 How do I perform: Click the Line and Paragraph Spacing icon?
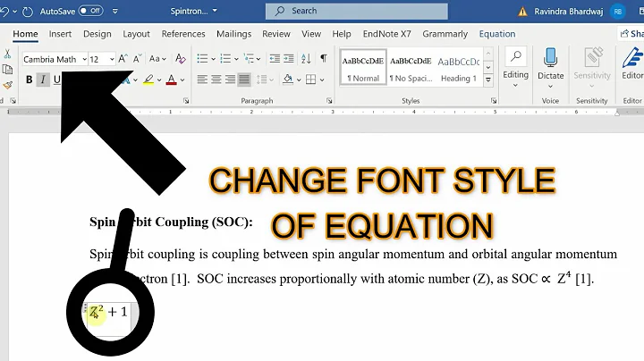pyautogui.click(x=261, y=80)
